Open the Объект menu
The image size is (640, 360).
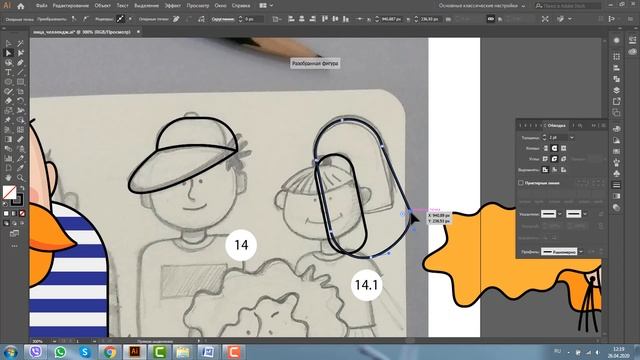(x=102, y=6)
